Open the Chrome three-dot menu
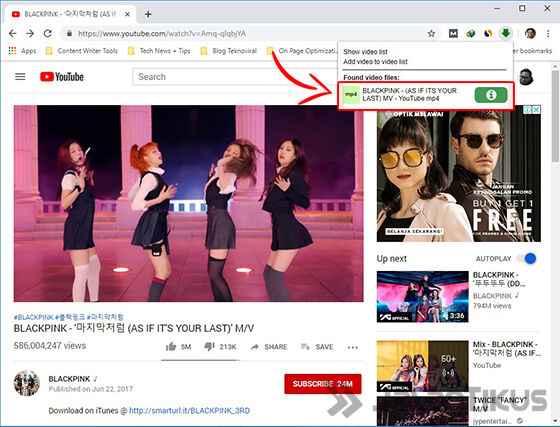Screen dimensions: 560x427 548,34
